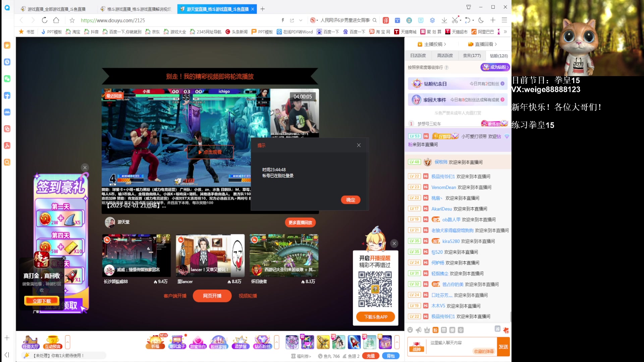Switch to 周活跃度 tab
The image size is (644, 362).
pos(445,56)
